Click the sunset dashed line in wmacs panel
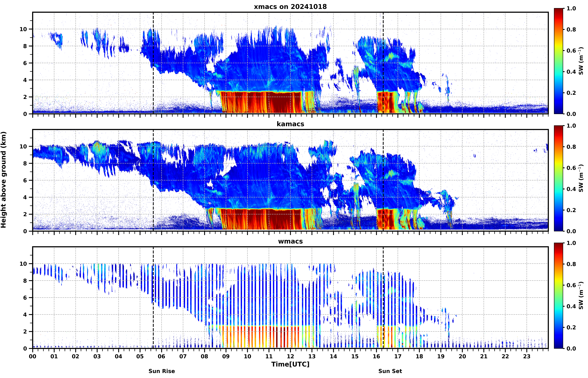 [383, 297]
